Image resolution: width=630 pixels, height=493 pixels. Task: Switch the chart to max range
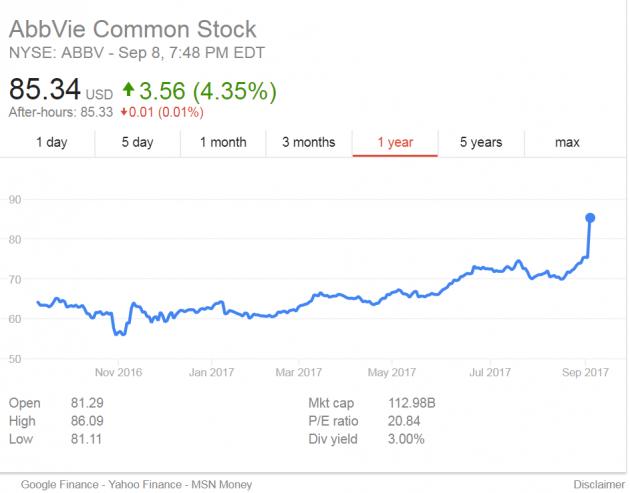[x=567, y=142]
